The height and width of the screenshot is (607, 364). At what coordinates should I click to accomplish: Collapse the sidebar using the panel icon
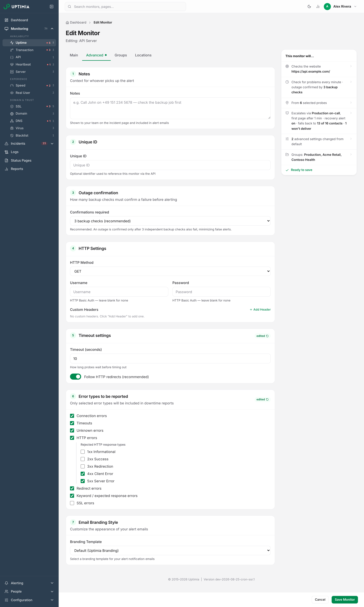pyautogui.click(x=52, y=7)
